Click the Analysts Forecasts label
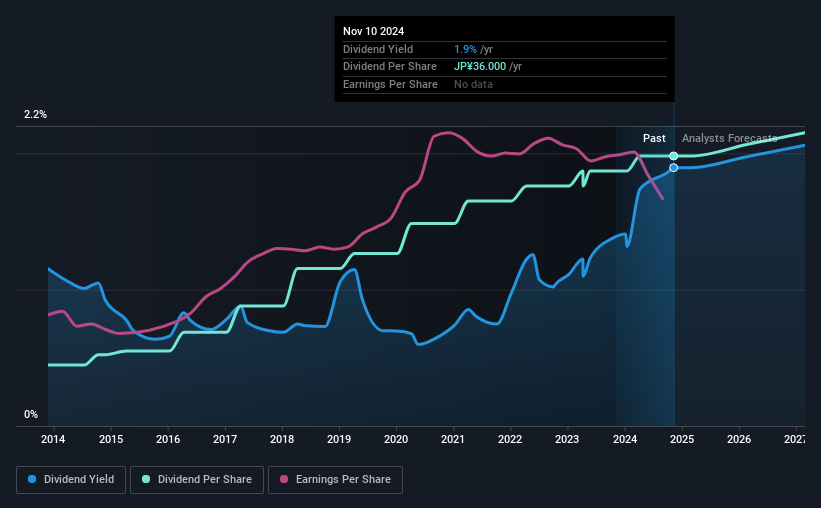821x508 pixels. click(729, 138)
